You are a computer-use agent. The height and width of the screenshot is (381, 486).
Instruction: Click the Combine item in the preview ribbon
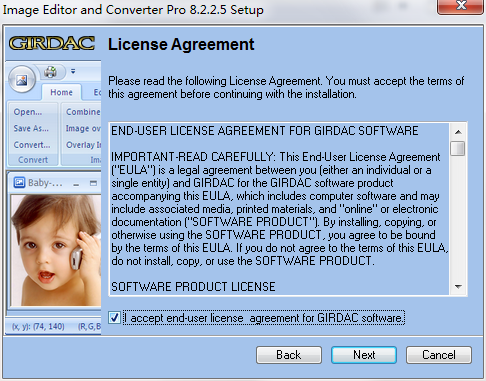83,112
